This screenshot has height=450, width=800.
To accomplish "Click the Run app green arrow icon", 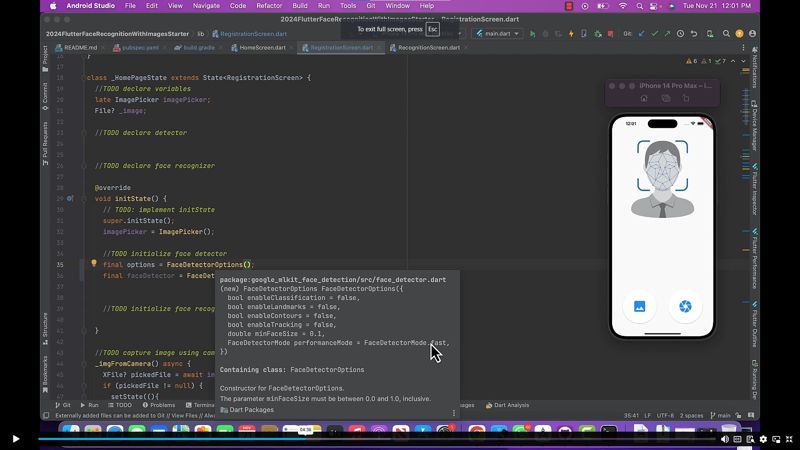I will click(533, 34).
